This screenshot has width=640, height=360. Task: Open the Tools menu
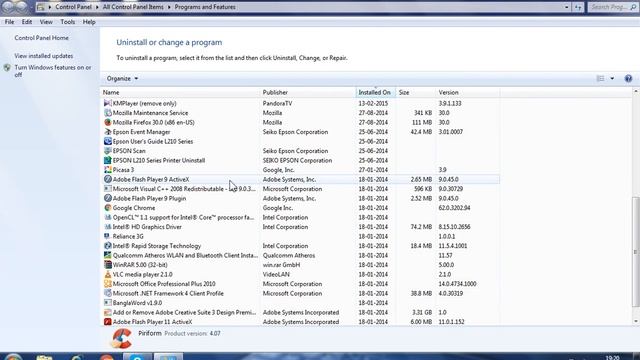(x=67, y=22)
